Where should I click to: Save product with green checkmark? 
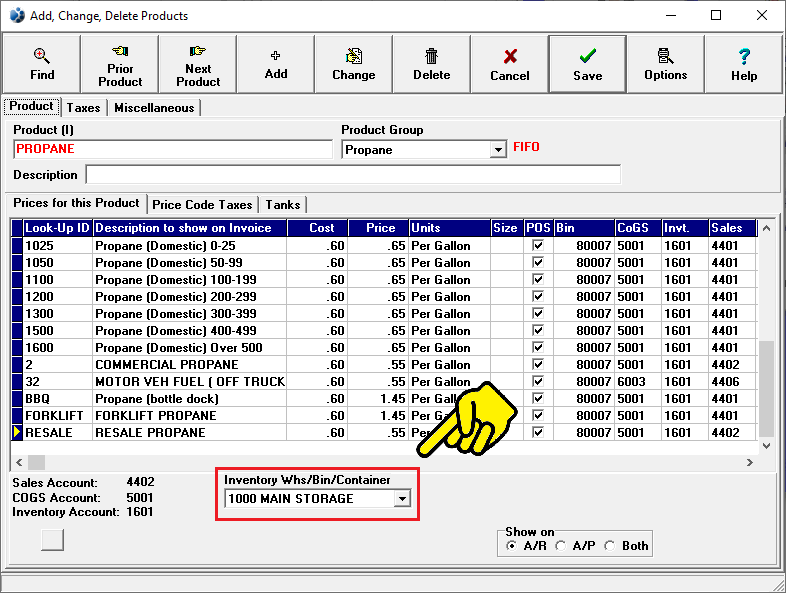pos(587,64)
